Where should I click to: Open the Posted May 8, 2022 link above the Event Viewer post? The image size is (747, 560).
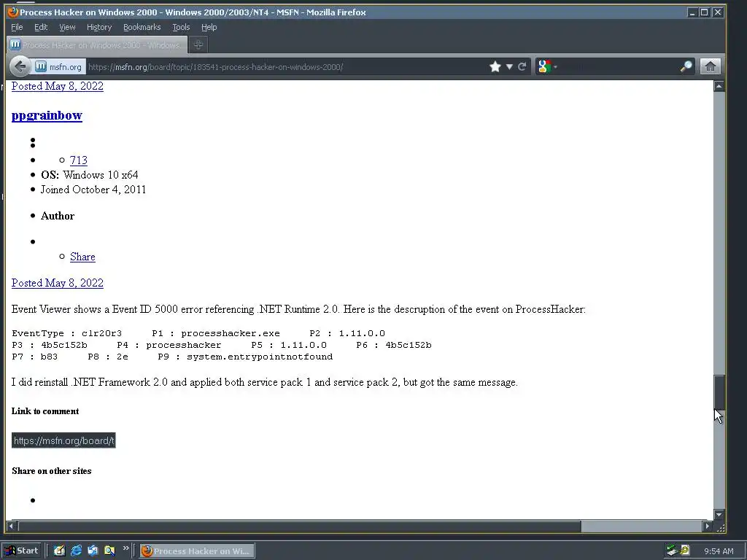[57, 283]
